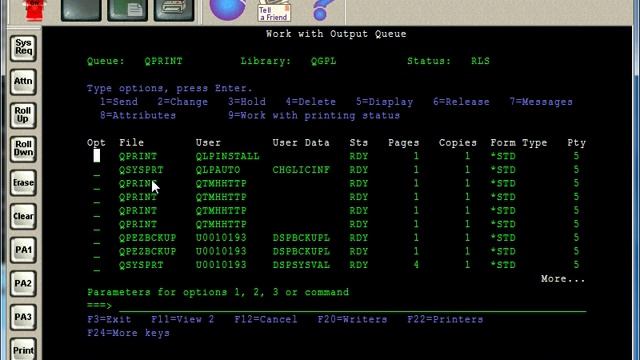Click the Print keypad button
This screenshot has width=640, height=360.
coord(23,349)
